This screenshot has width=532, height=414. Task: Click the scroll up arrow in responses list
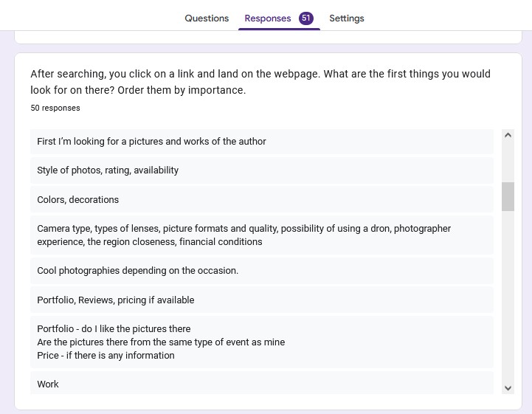[508, 135]
